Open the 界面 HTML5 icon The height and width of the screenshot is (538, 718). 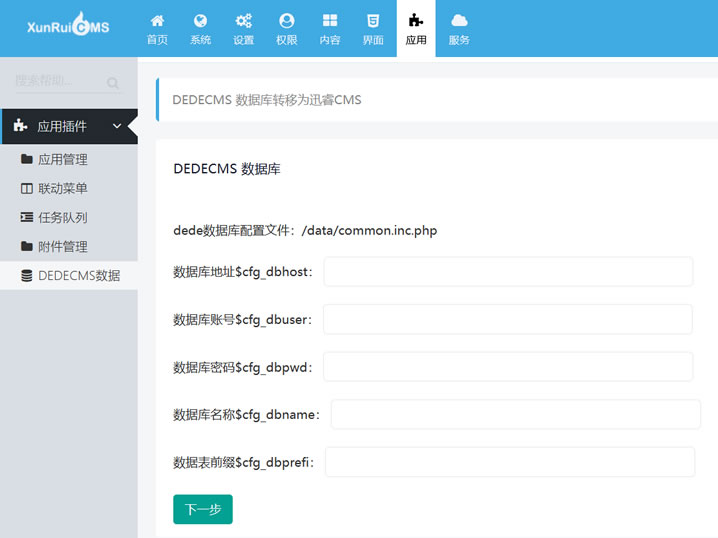tap(373, 21)
